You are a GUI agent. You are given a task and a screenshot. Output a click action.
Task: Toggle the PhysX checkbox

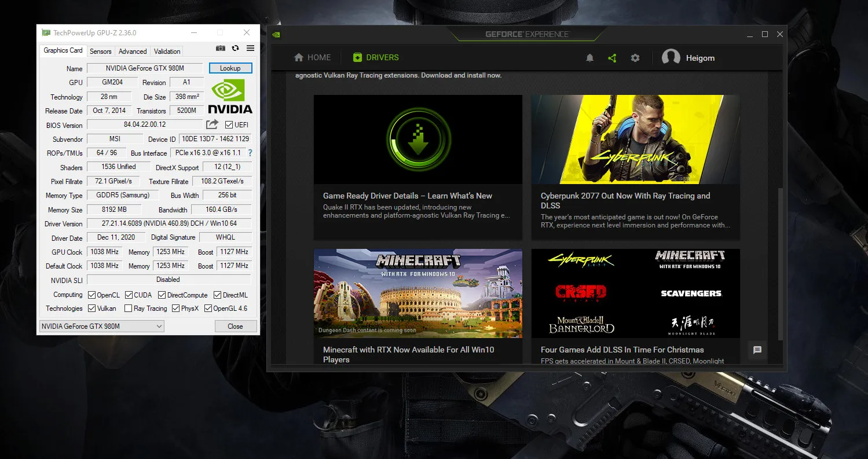click(176, 309)
